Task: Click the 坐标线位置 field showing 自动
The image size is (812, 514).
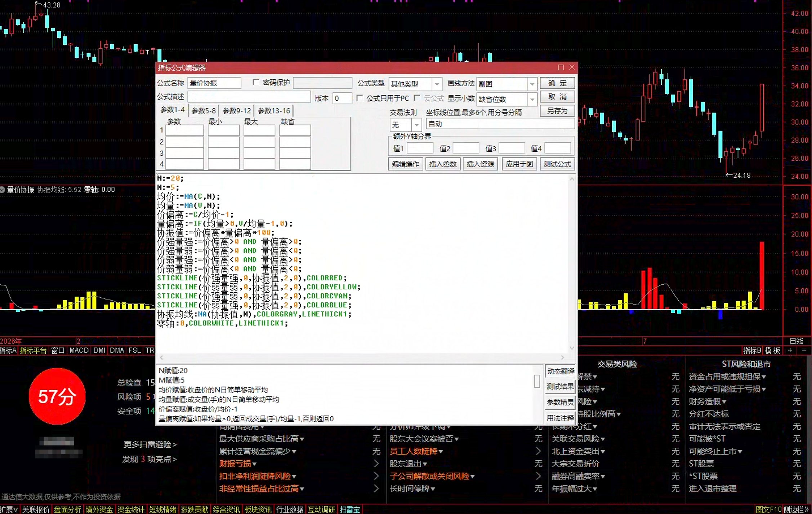Action: point(500,124)
